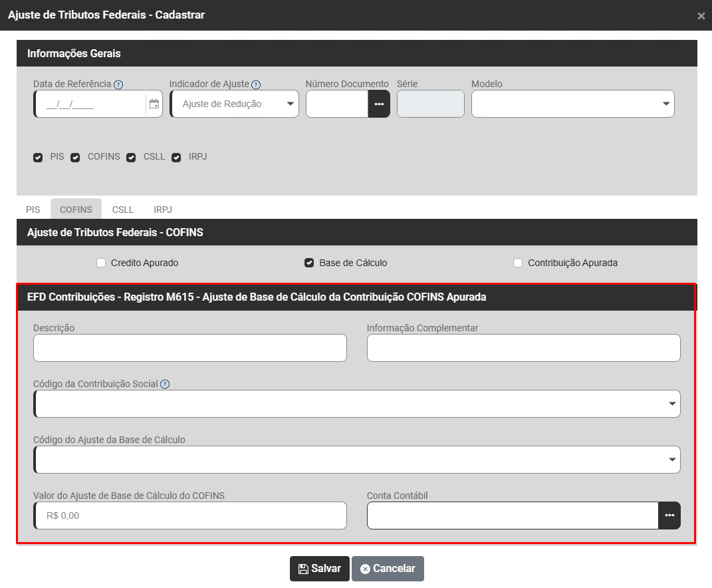712x588 pixels.
Task: Click the Salvar button
Action: [x=320, y=569]
